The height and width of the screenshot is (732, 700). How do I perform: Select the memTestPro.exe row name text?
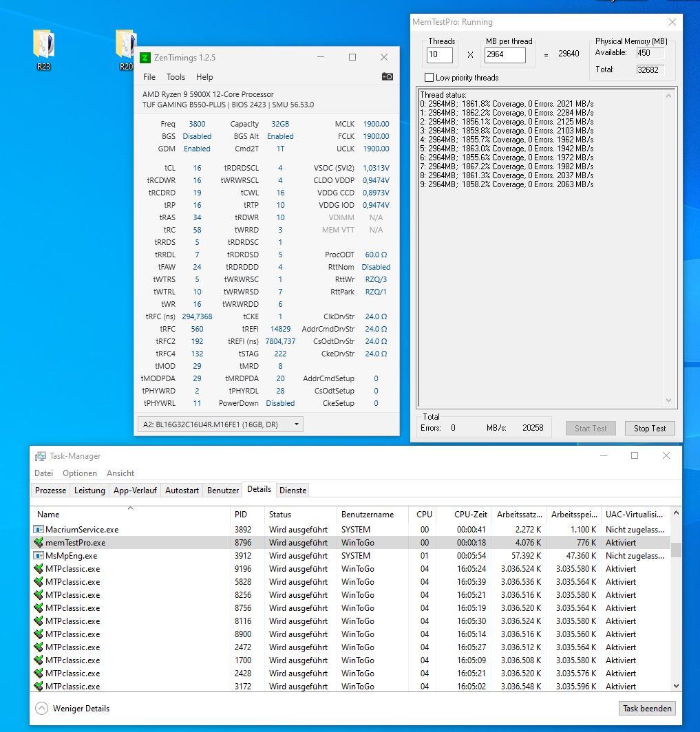(75, 542)
